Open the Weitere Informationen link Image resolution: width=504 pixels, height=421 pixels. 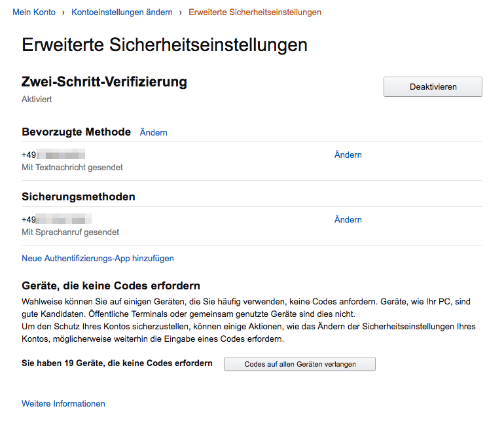coord(63,404)
